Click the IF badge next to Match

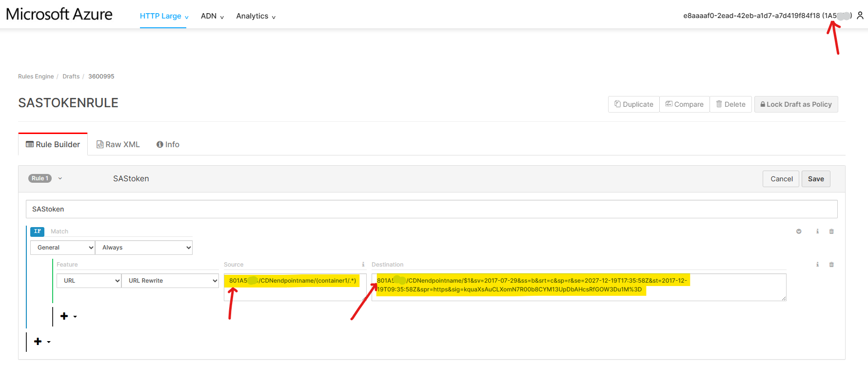38,231
